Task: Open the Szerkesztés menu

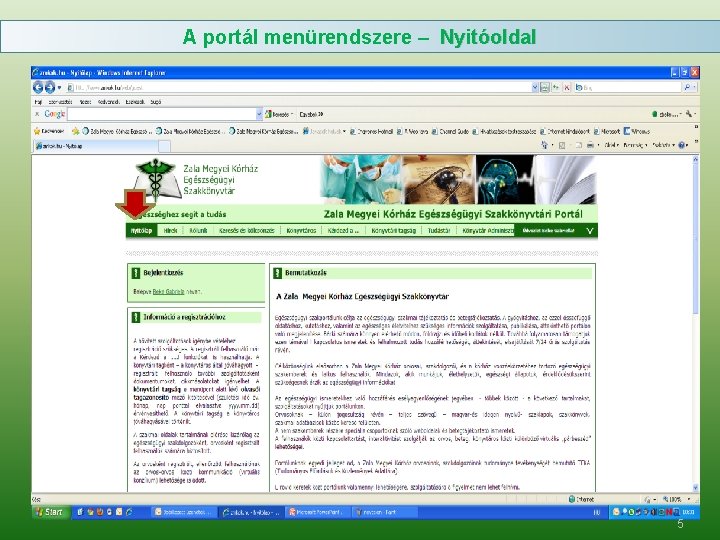Action: [x=60, y=102]
